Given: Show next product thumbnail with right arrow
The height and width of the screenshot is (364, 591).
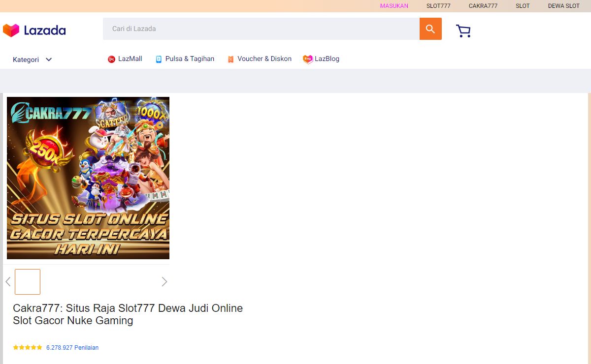Looking at the screenshot, I should (164, 282).
